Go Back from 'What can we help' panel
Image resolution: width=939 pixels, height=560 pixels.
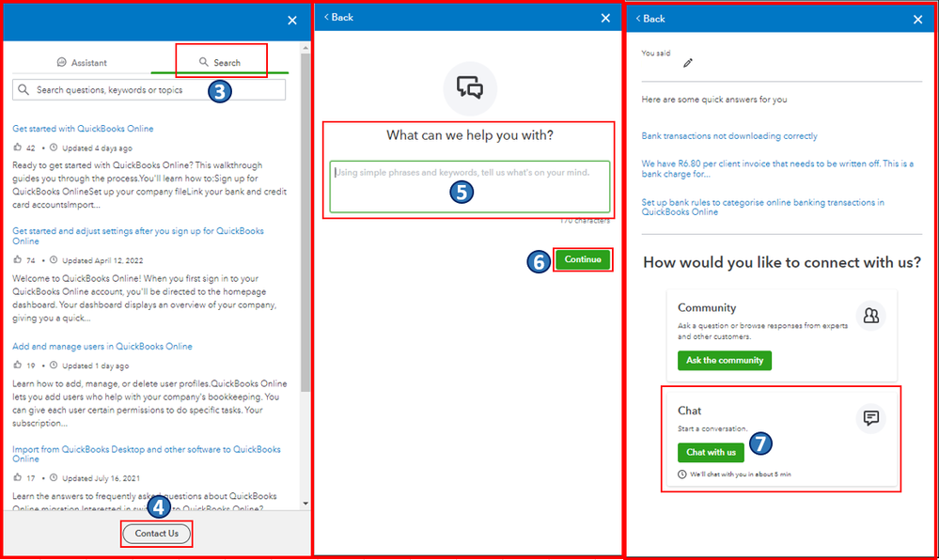(x=338, y=17)
